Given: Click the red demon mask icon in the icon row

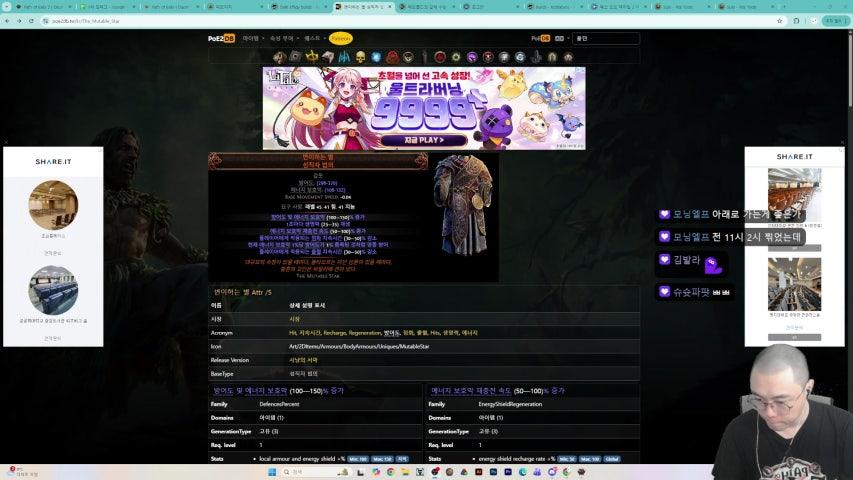Looking at the screenshot, I should [392, 57].
